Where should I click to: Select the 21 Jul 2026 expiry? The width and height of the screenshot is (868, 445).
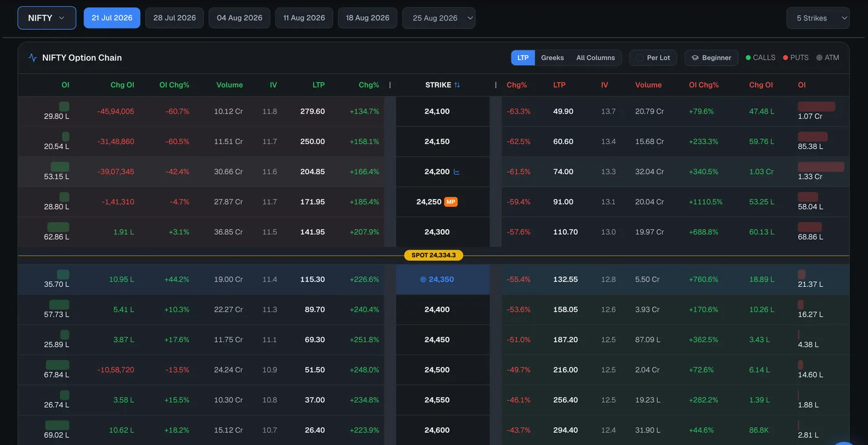112,18
